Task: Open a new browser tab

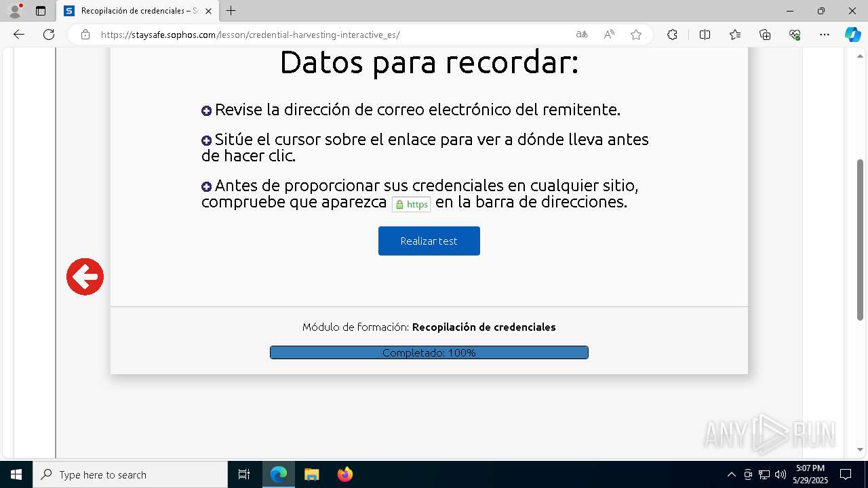Action: click(x=231, y=11)
